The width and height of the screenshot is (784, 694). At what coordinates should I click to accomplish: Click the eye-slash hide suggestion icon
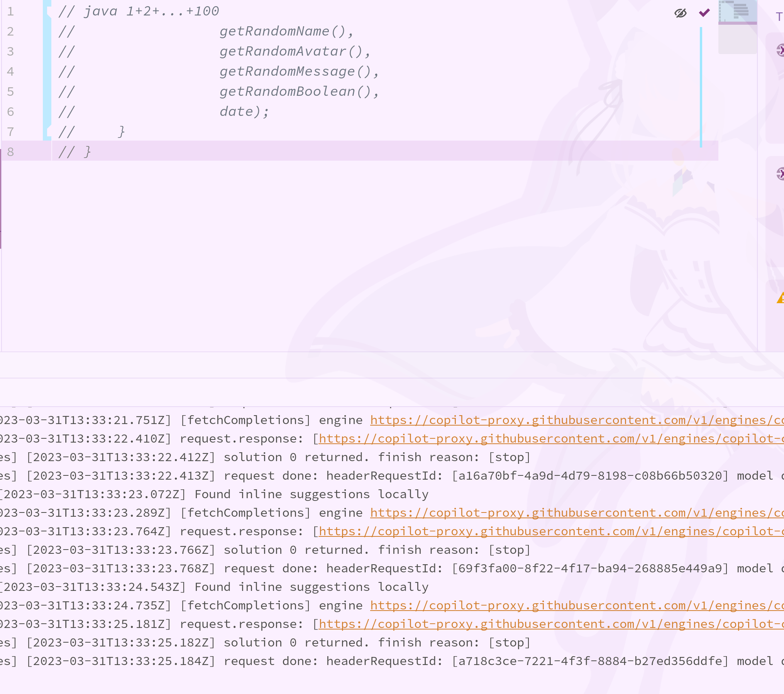(x=680, y=13)
